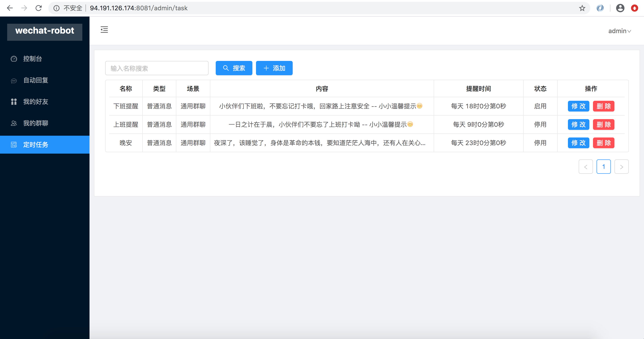Collapse the sidebar with the menu-fold icon
The width and height of the screenshot is (644, 339).
click(104, 30)
